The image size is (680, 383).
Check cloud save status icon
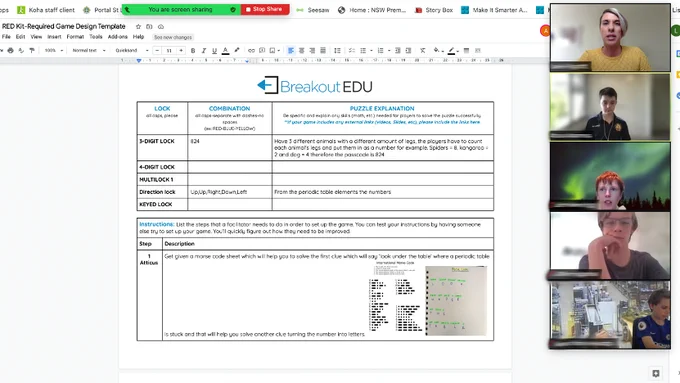(161, 26)
